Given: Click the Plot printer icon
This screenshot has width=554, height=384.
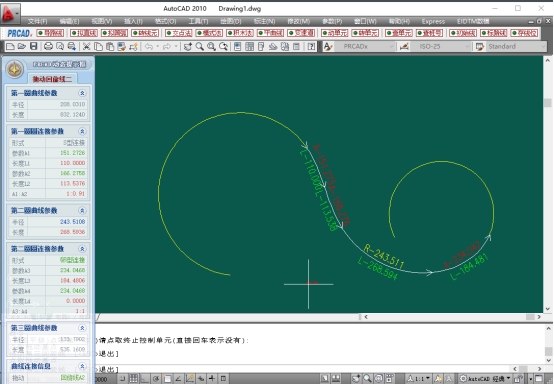Looking at the screenshot, I should coord(48,46).
